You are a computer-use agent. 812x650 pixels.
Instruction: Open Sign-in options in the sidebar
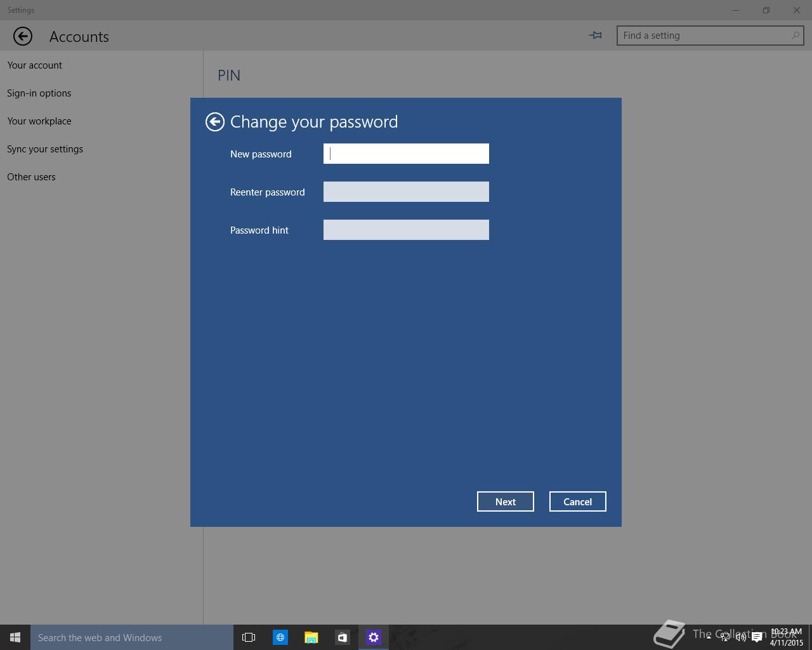(39, 93)
